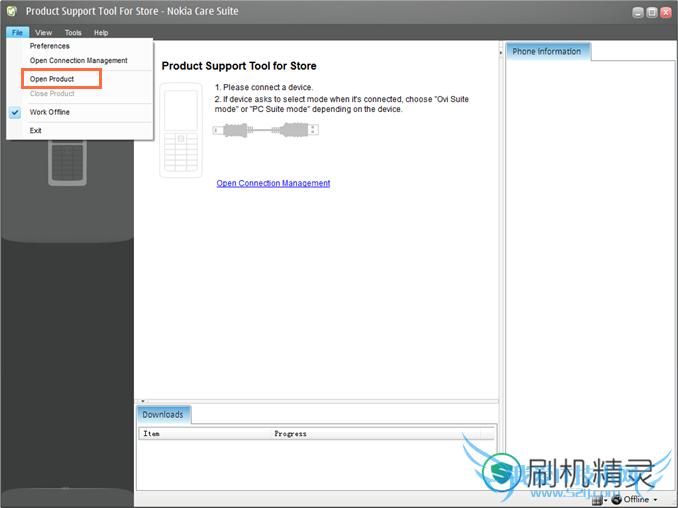Click the USB cable illustration

tap(265, 130)
